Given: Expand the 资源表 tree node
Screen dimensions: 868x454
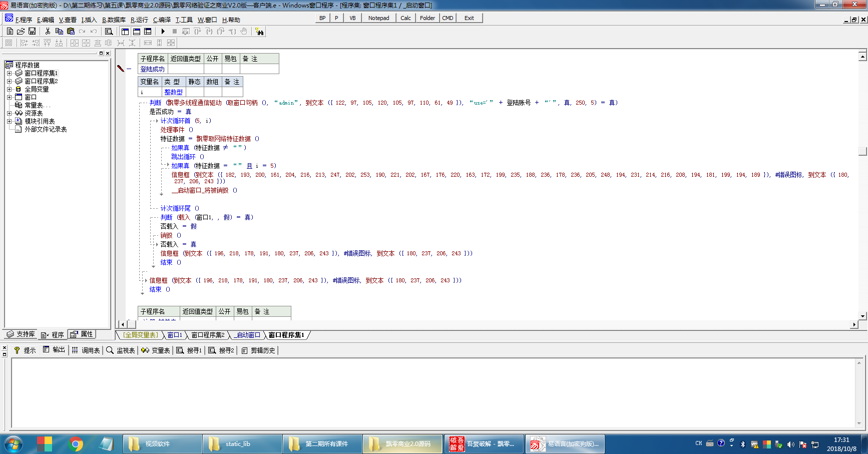Looking at the screenshot, I should 9,113.
